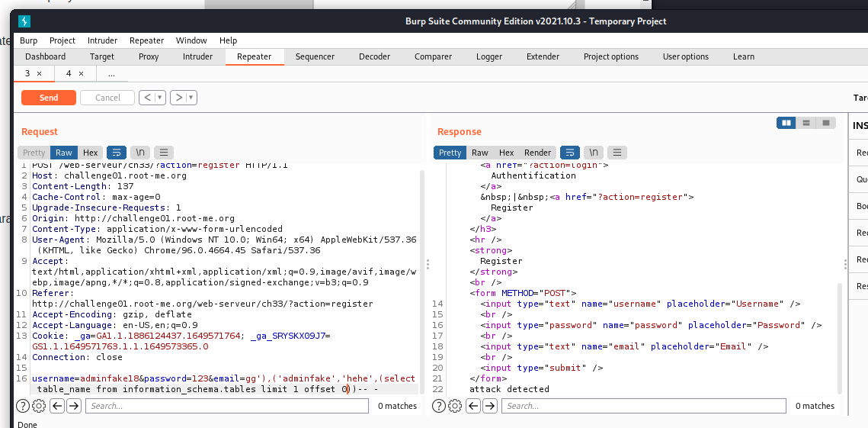
Task: Select side-by-side layout view icon
Action: (786, 123)
